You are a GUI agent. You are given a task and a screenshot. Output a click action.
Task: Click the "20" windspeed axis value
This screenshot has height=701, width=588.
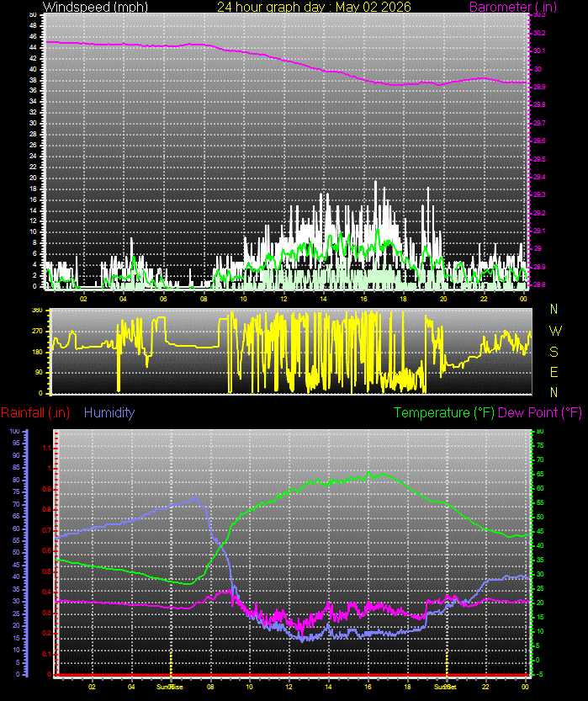pyautogui.click(x=33, y=178)
